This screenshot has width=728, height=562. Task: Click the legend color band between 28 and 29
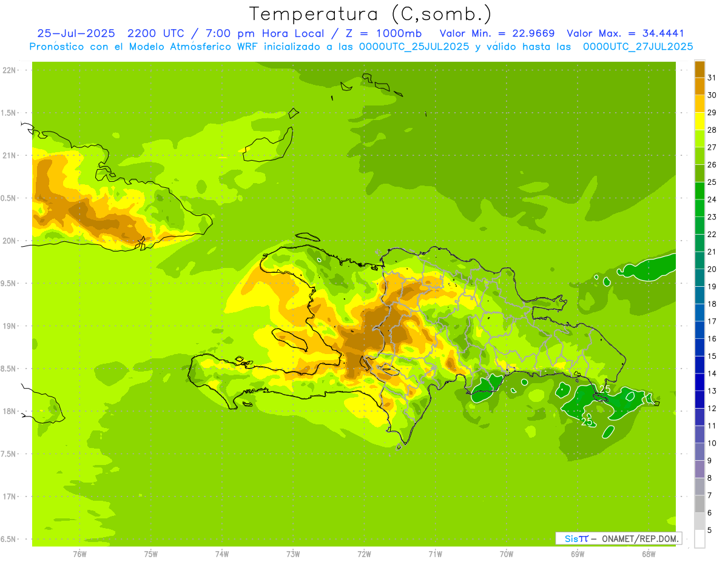[x=699, y=121]
